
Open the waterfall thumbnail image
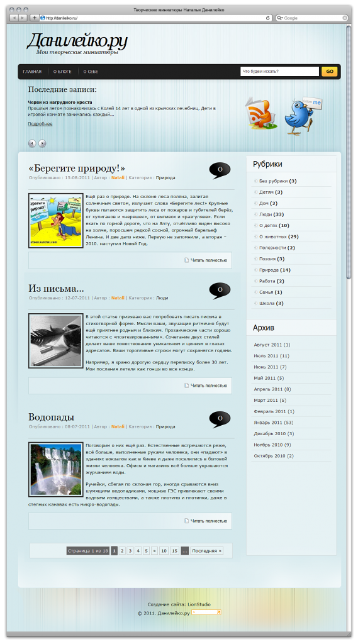coord(56,469)
